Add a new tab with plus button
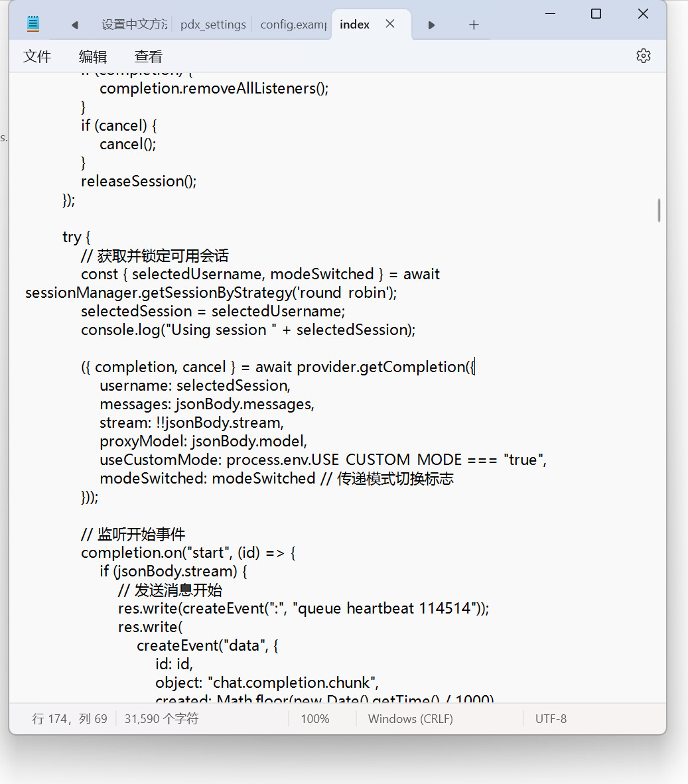Screen dimensions: 688x784 [x=474, y=25]
